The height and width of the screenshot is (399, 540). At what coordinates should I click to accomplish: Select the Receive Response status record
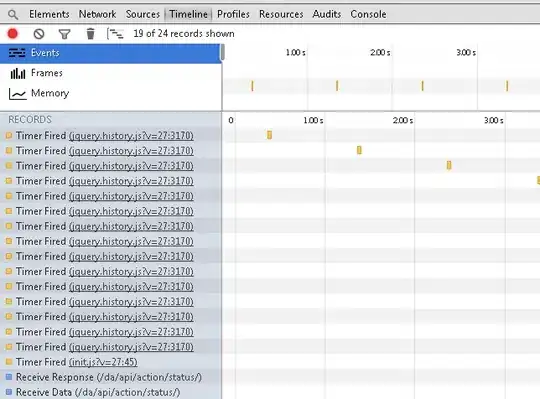click(110, 377)
